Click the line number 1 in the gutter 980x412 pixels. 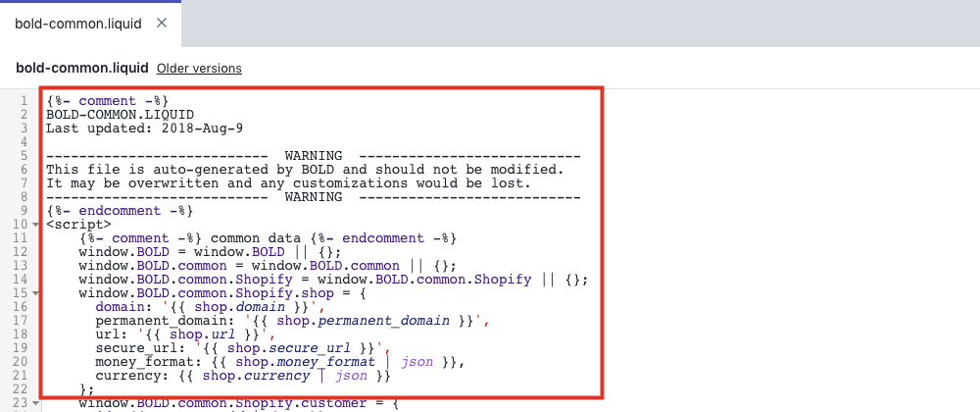(24, 101)
